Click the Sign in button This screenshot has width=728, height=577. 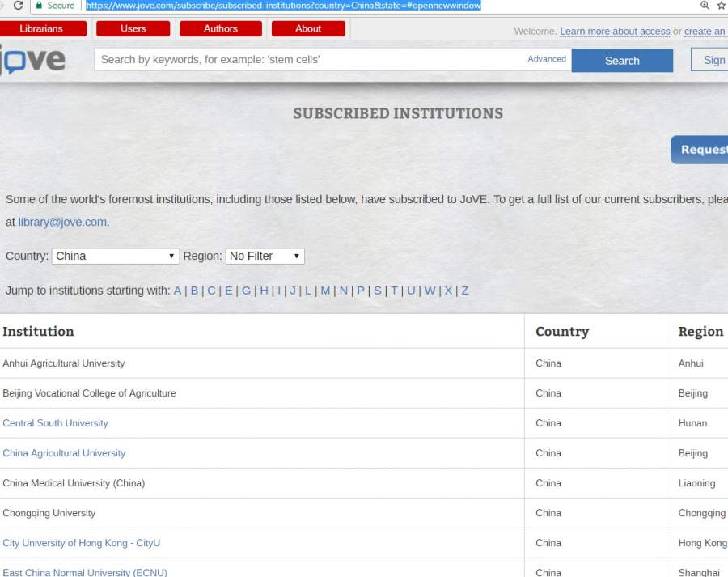[709, 60]
